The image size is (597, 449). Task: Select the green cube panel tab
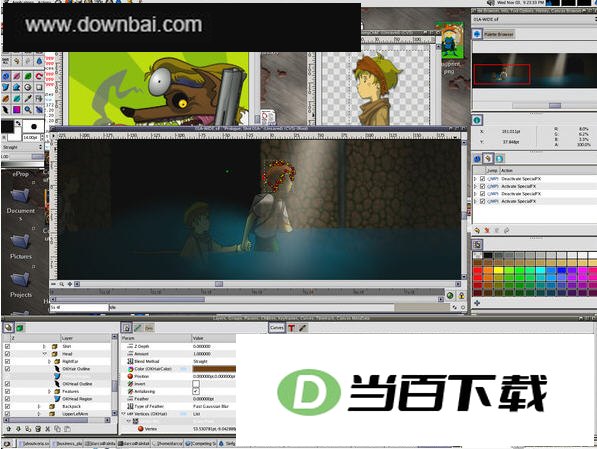click(19, 328)
